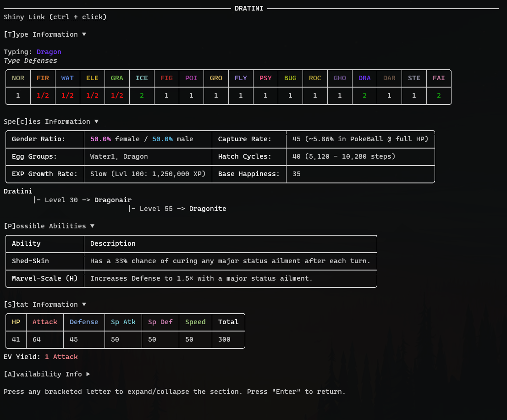Click the Sp Atk stat header
Screen dimensions: 507x420
[123, 322]
